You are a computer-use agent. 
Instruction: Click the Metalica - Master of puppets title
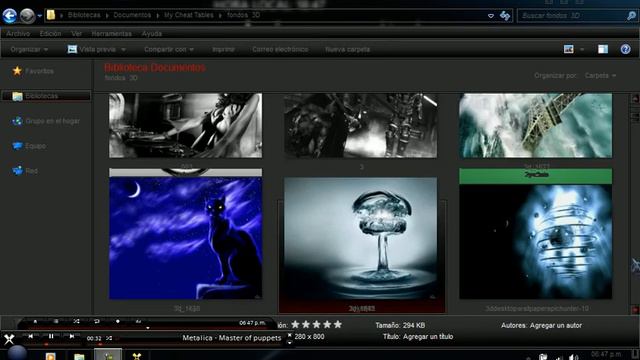pyautogui.click(x=231, y=338)
